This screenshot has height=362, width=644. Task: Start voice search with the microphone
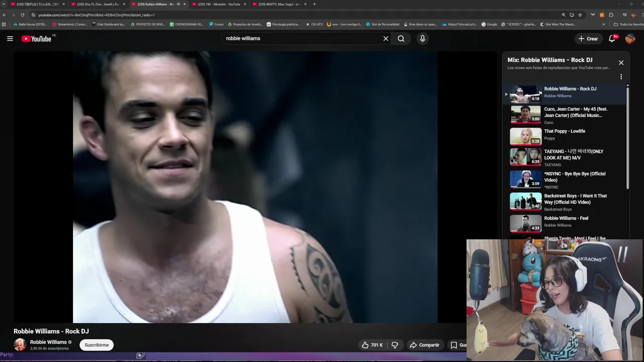[423, 39]
